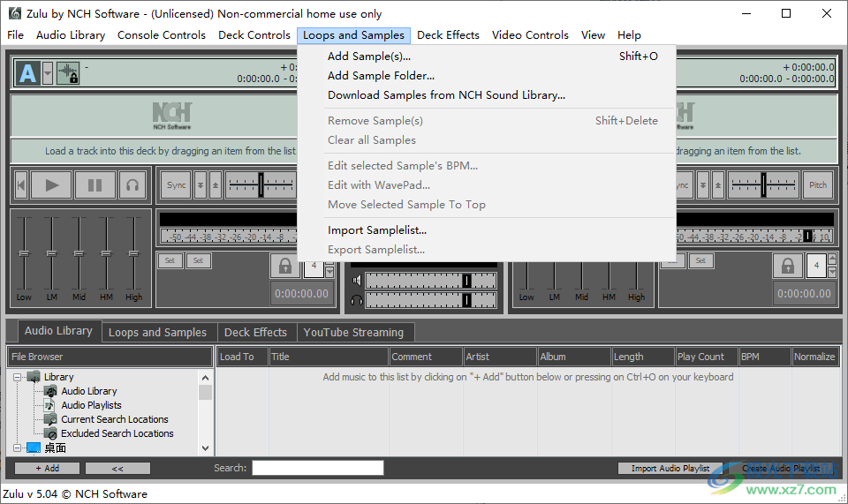This screenshot has width=848, height=504.
Task: Collapse the 桌面 tree node
Action: [x=19, y=448]
